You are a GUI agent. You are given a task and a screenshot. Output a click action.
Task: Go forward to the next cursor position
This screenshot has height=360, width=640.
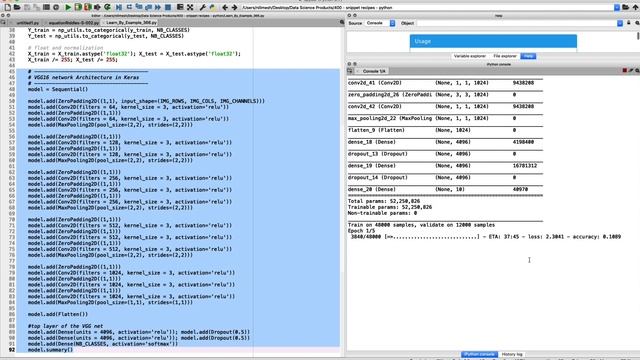tap(234, 7)
